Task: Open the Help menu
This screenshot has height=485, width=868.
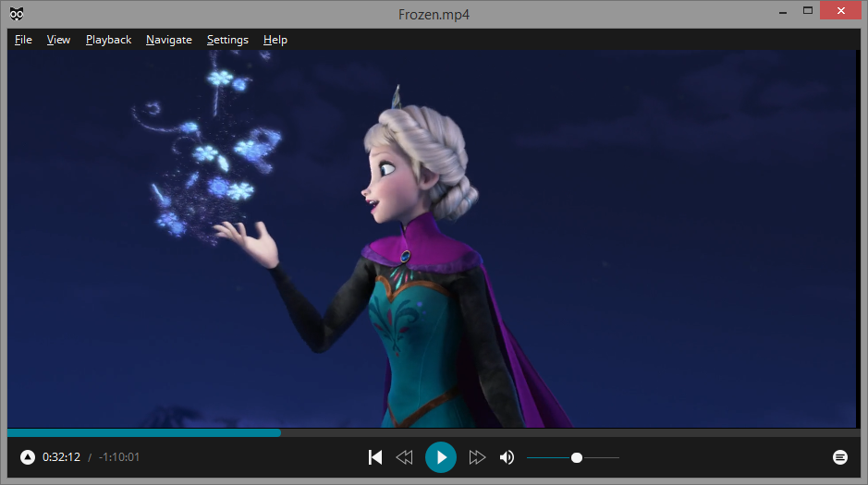Action: tap(275, 40)
